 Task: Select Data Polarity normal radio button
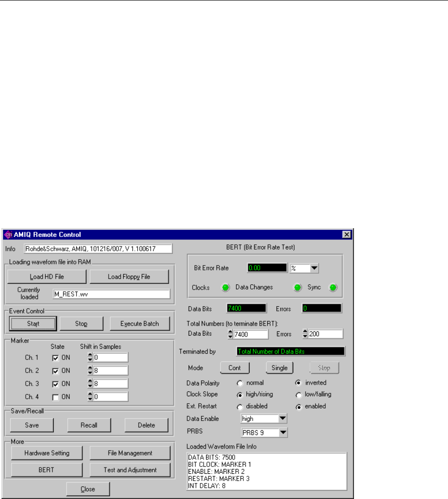click(240, 383)
